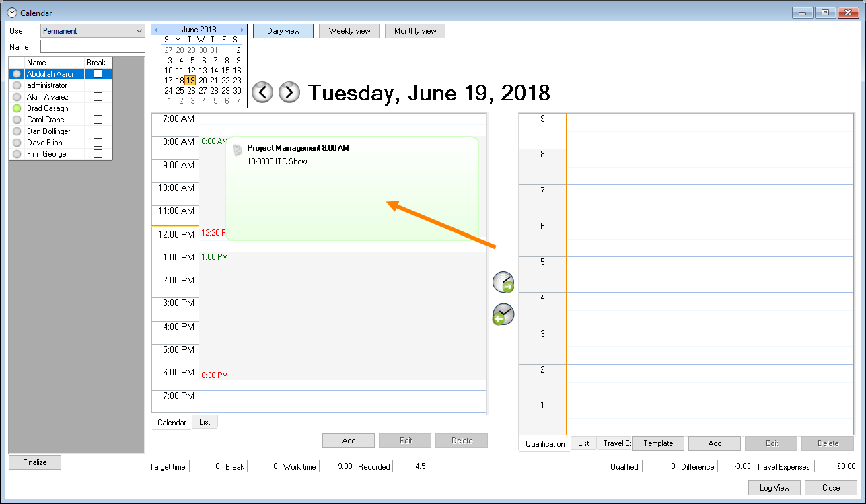This screenshot has width=866, height=504.
Task: Go to previous month in mini calendar
Action: coord(156,30)
